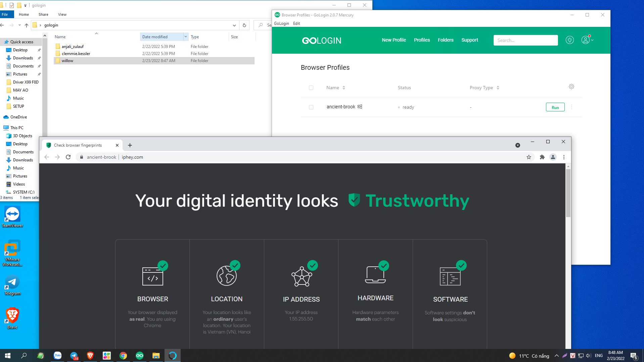The height and width of the screenshot is (362, 644).
Task: Close the Check browser fingerprints tab
Action: click(x=117, y=145)
